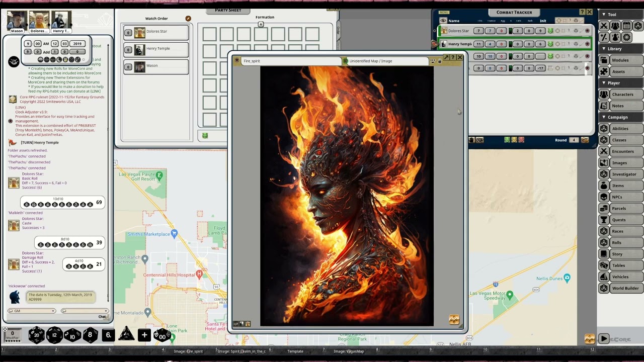Open the Combat Tracker MENU button
The width and height of the screenshot is (644, 362).
(x=443, y=12)
